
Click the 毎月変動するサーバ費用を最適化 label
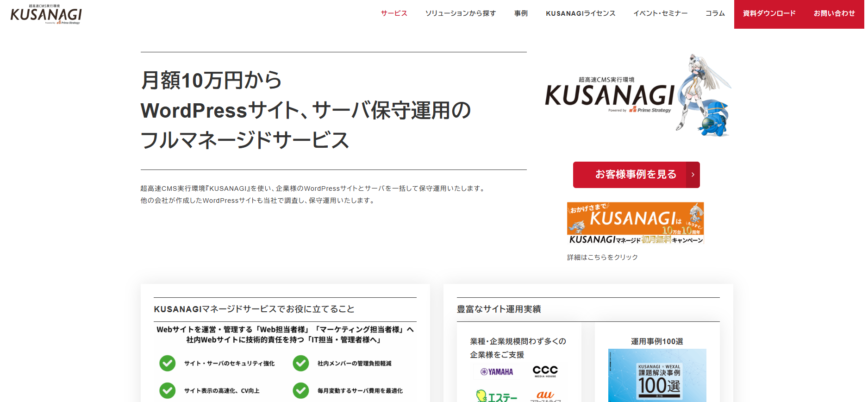(x=360, y=391)
